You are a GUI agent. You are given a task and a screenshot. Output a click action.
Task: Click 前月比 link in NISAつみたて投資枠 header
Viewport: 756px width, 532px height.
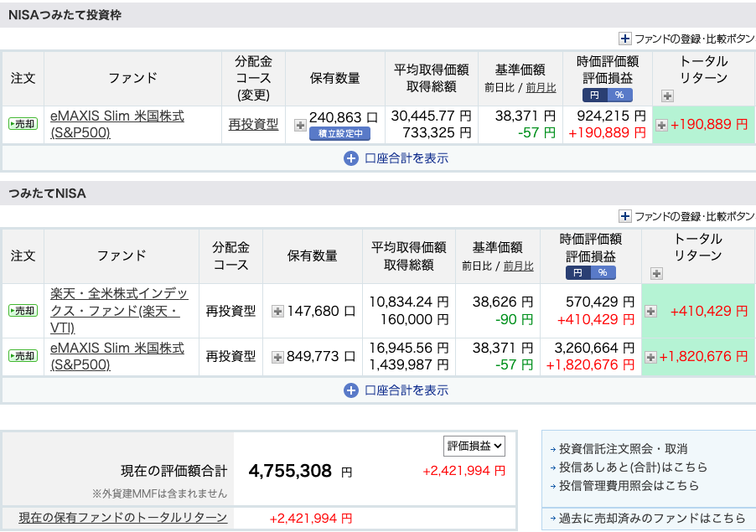(x=541, y=88)
